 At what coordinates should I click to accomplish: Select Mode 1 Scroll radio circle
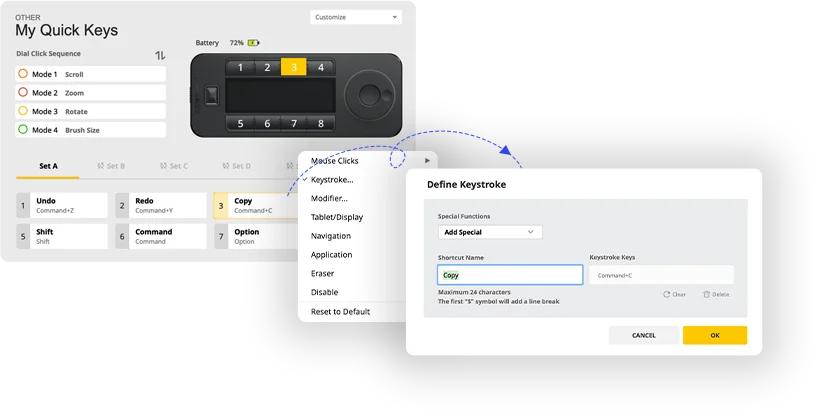pyautogui.click(x=23, y=74)
